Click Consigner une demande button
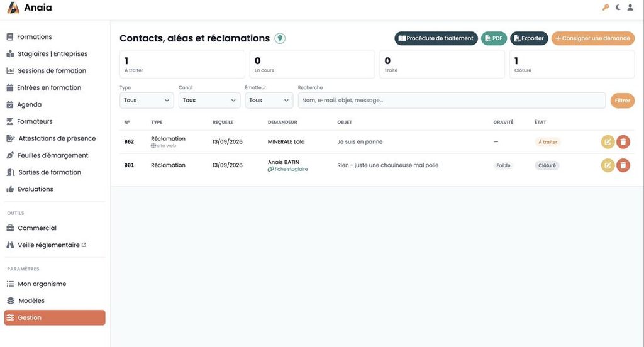Image resolution: width=644 pixels, height=347 pixels. click(592, 38)
